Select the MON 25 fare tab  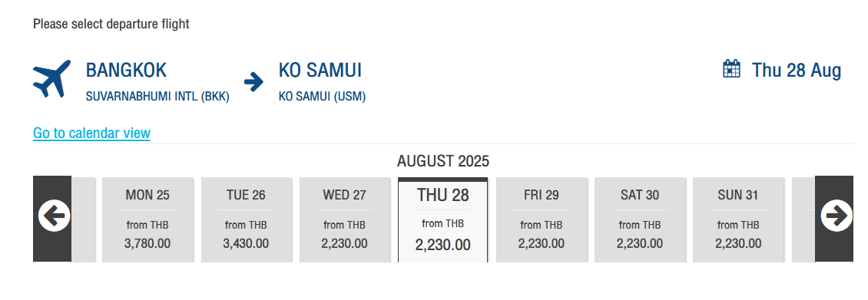(147, 219)
